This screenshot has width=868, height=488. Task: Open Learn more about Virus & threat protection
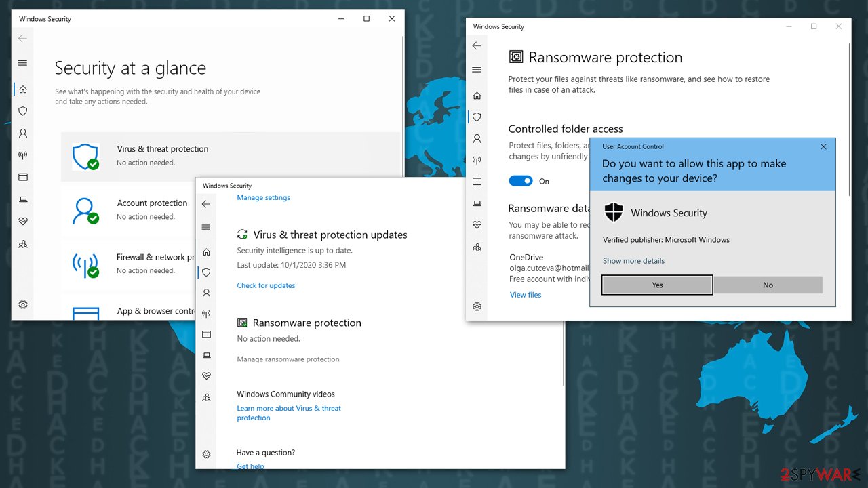tap(289, 413)
